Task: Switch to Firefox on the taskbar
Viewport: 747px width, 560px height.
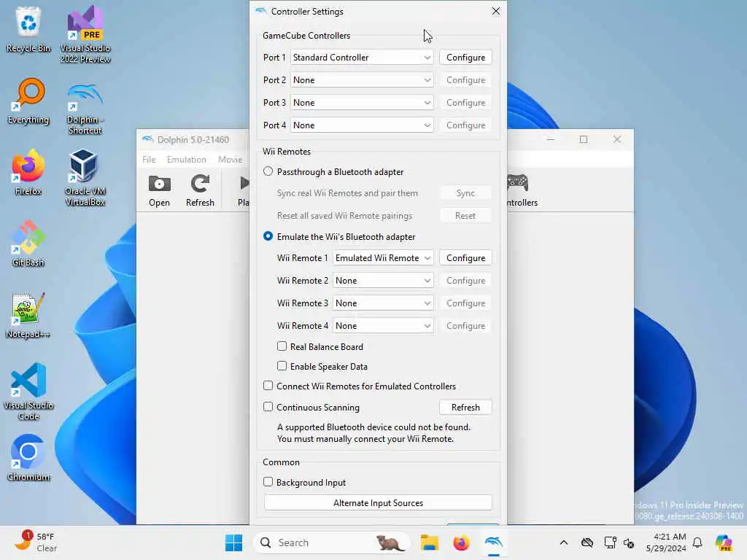Action: [461, 542]
